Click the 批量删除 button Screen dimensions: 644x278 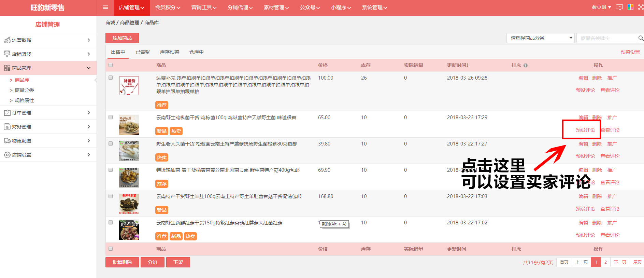(122, 262)
